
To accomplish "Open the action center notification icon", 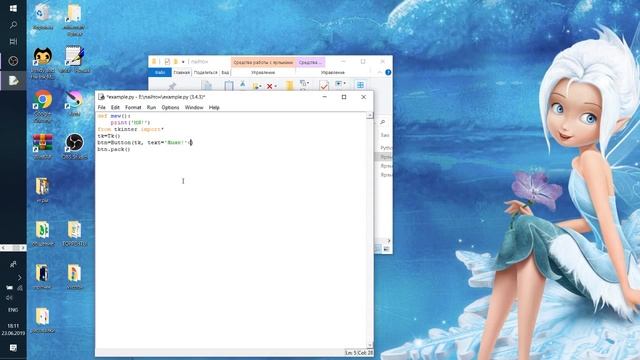I will coord(13,347).
